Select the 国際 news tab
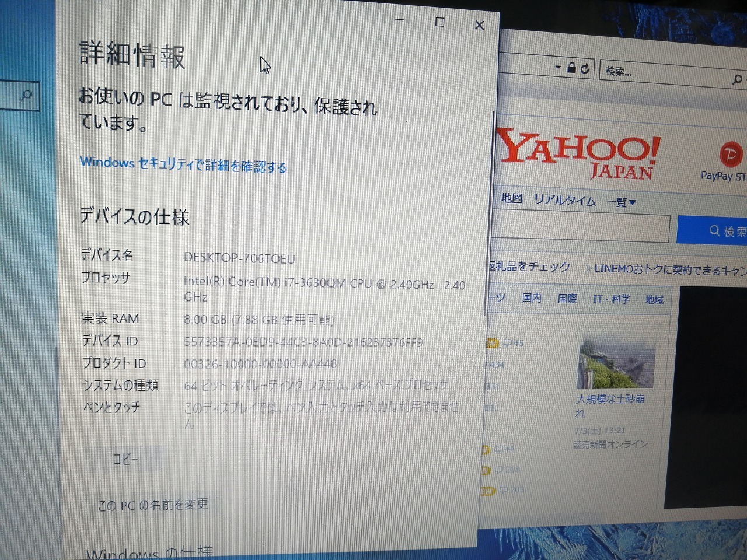The image size is (747, 560). (x=567, y=299)
